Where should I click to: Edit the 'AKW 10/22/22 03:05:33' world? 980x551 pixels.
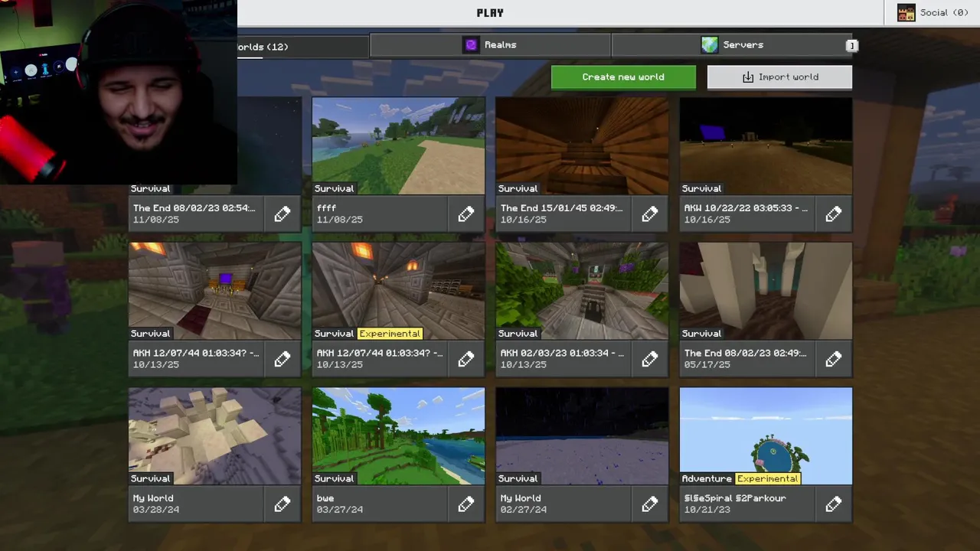834,214
